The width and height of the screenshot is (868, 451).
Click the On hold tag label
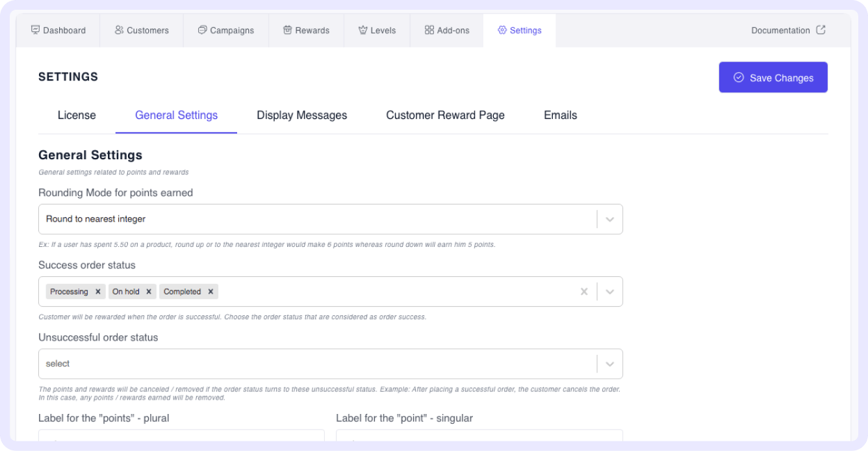click(x=126, y=292)
